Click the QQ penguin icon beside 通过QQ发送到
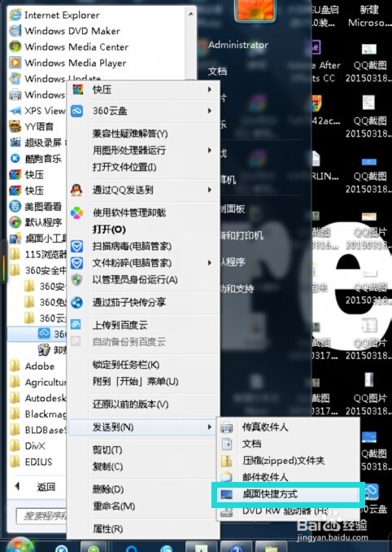This screenshot has width=392, height=552. coord(76,190)
